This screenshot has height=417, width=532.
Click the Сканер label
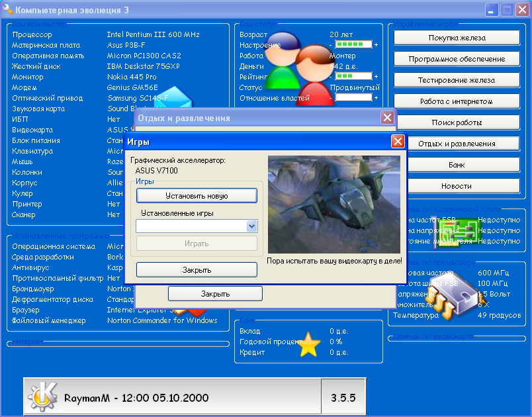(x=23, y=214)
